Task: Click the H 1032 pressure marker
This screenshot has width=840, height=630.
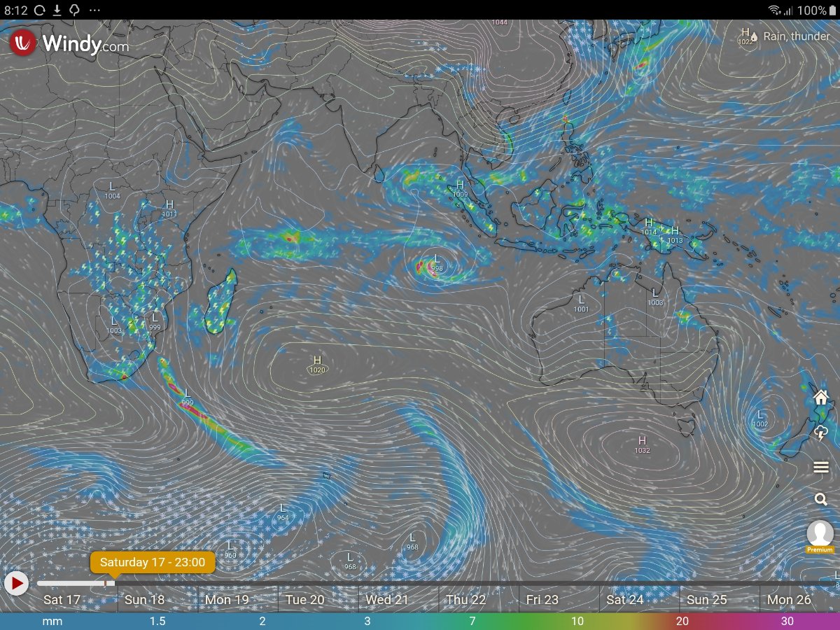Action: [642, 444]
